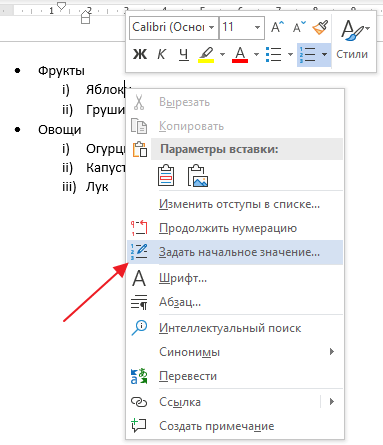This screenshot has width=383, height=445.
Task: Toggle italic formatting (К) in mini toolbar
Action: tap(161, 54)
